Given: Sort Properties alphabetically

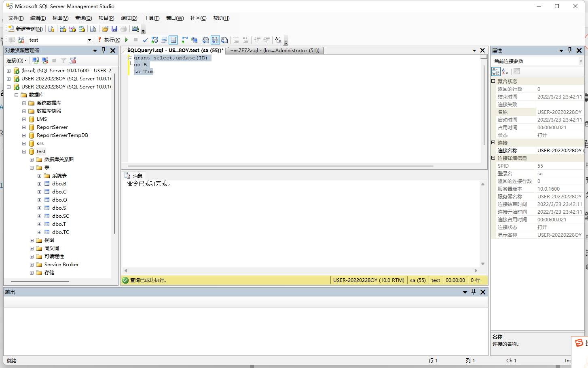Looking at the screenshot, I should pos(505,71).
